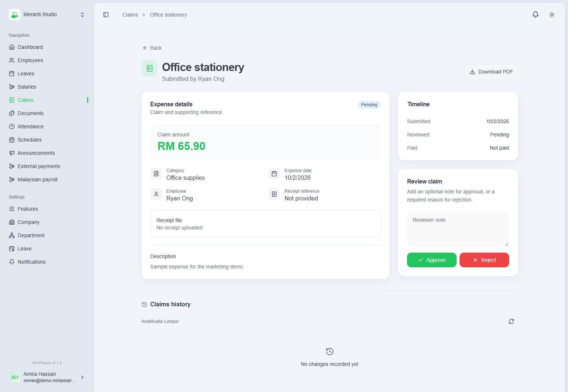Select Claims in the sidebar

(47, 100)
